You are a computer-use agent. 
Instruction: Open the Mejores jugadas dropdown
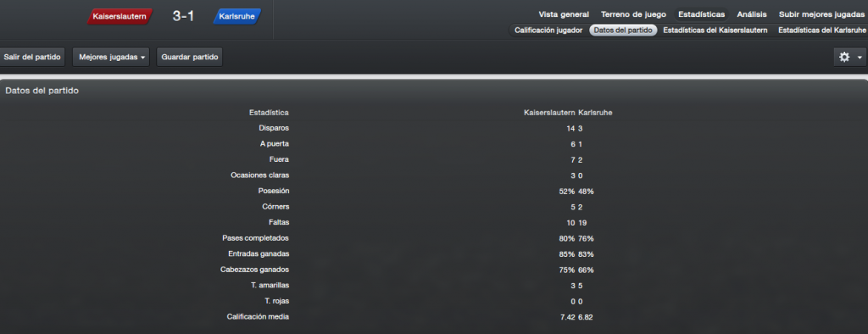tap(111, 57)
